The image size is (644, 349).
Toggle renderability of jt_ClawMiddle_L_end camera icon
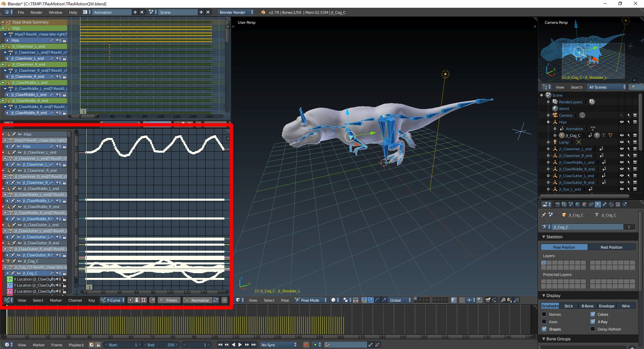(x=635, y=162)
